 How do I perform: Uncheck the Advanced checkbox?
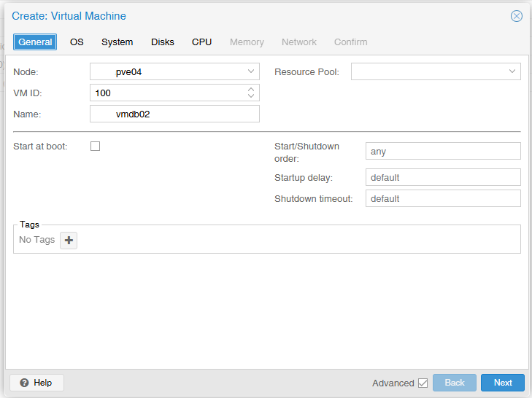(423, 383)
